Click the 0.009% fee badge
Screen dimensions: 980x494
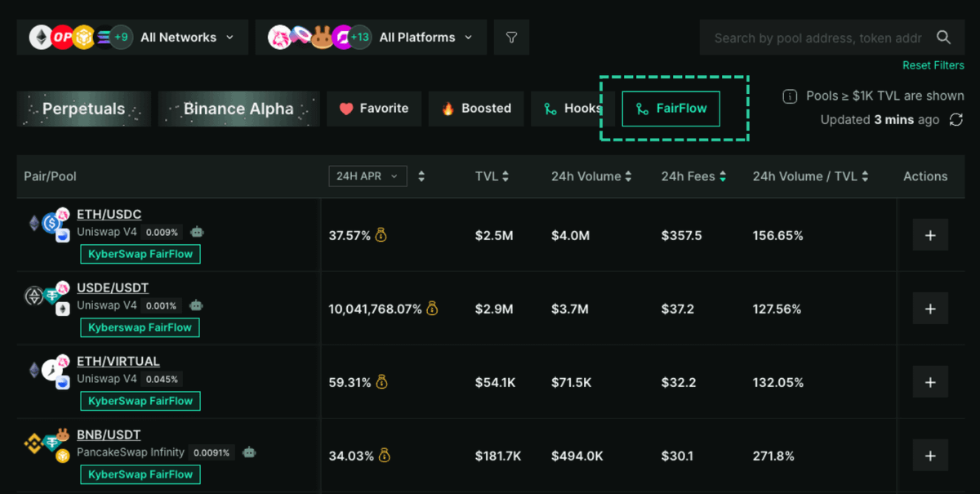tap(163, 232)
